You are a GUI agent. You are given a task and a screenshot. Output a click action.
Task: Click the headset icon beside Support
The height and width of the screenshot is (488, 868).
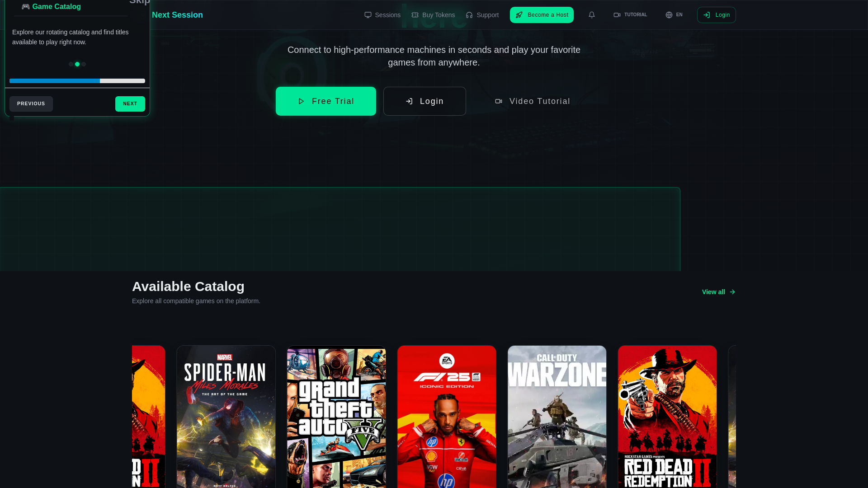(x=469, y=15)
